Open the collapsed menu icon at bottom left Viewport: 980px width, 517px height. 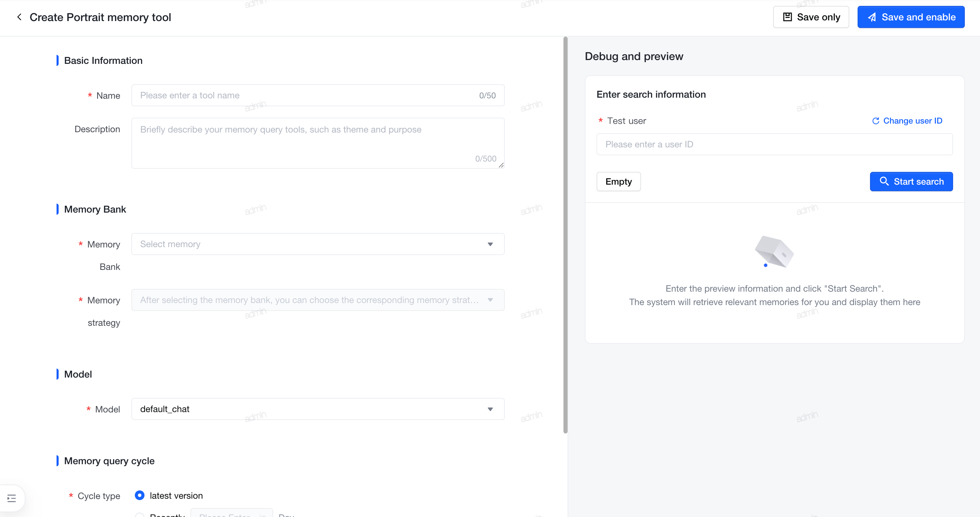click(x=12, y=498)
